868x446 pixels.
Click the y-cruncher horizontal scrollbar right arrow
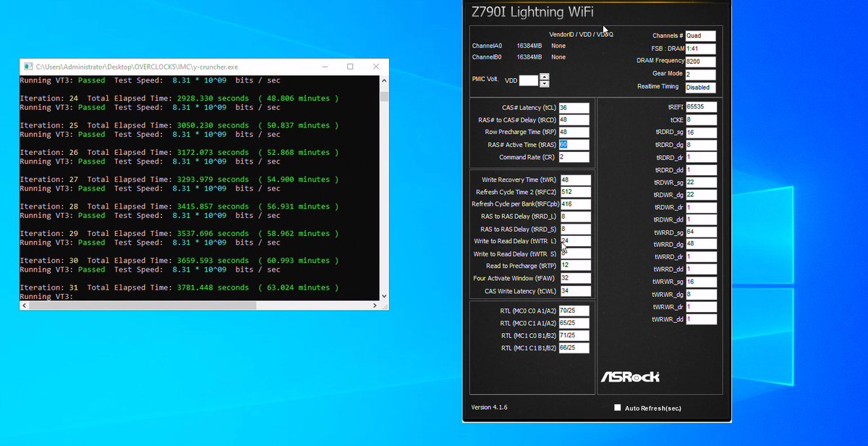[x=375, y=306]
